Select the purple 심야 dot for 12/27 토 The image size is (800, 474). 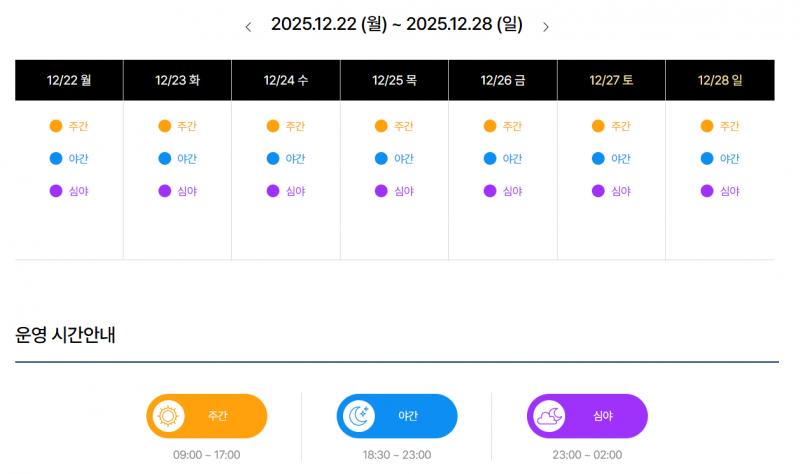pyautogui.click(x=598, y=191)
